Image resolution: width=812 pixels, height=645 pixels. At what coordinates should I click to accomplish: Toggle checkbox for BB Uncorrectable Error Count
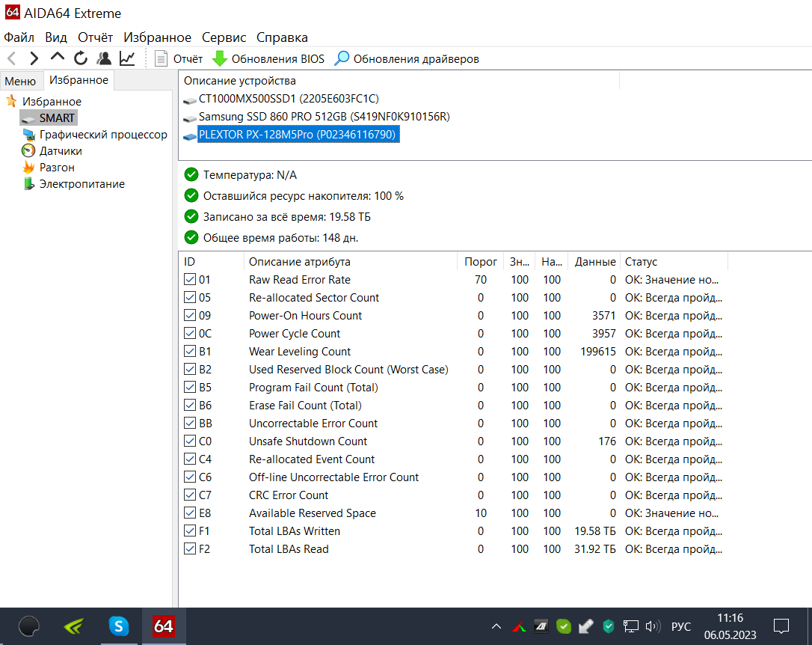[190, 424]
